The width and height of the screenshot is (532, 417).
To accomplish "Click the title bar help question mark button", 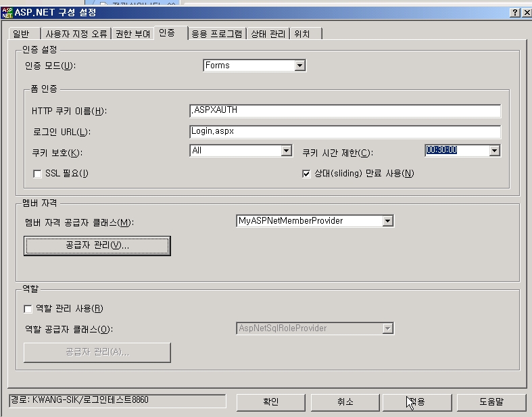I will click(x=515, y=13).
